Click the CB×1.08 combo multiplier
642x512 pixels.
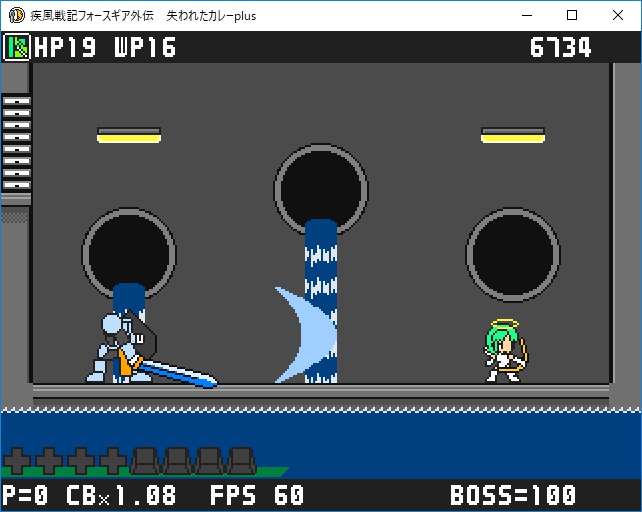pyautogui.click(x=122, y=495)
